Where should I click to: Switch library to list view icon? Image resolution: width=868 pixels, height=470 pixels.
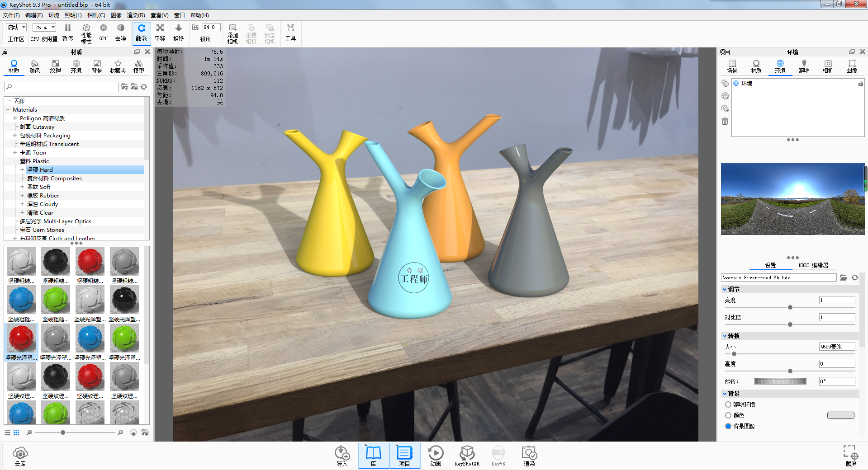[x=8, y=432]
